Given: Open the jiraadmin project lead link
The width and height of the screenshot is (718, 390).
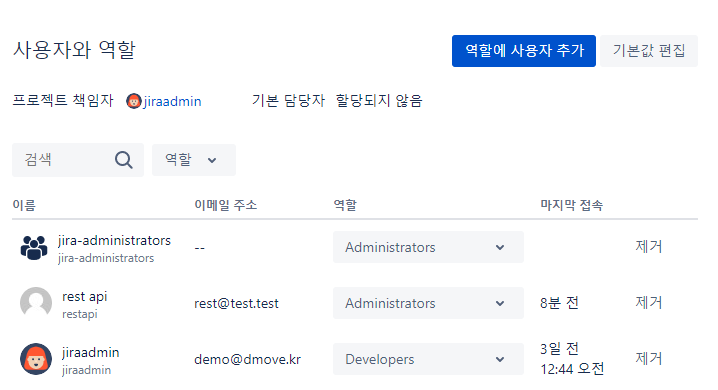Looking at the screenshot, I should 172,101.
